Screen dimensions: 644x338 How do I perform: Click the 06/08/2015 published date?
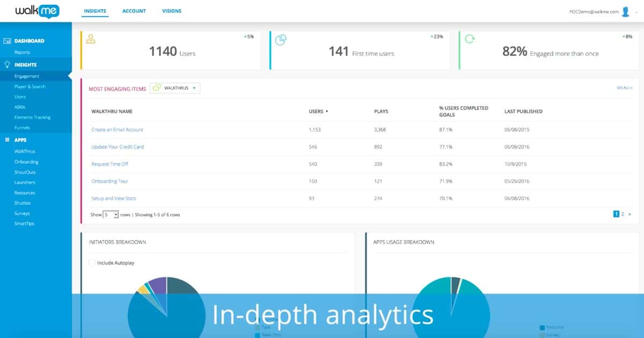(517, 130)
